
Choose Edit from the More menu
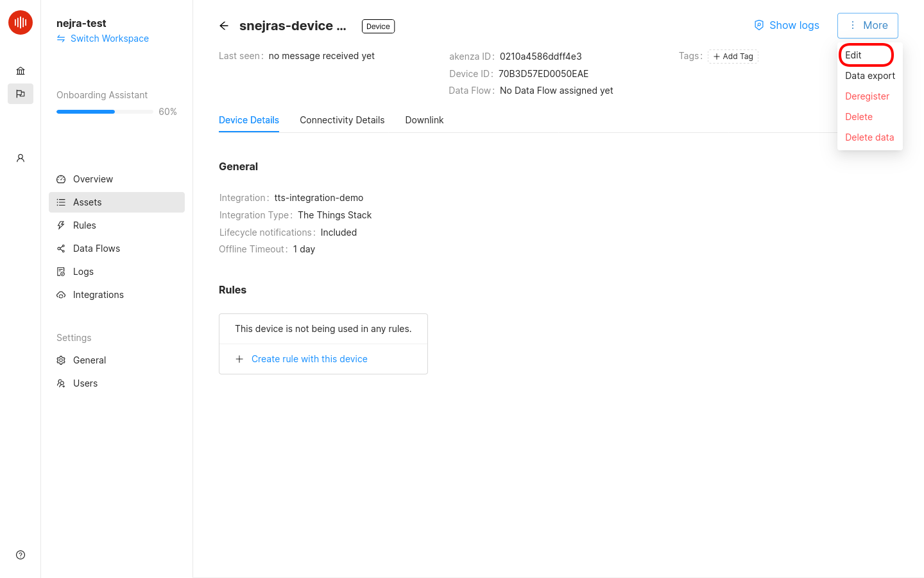854,55
